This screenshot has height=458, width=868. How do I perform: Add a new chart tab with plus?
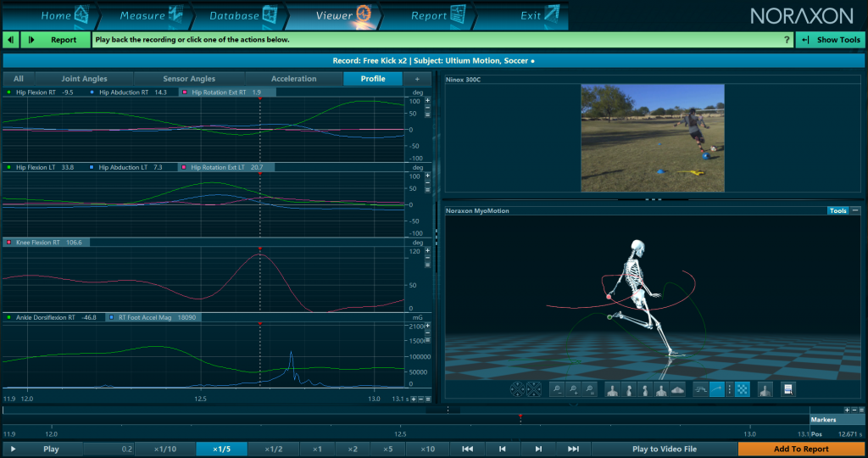(x=417, y=79)
